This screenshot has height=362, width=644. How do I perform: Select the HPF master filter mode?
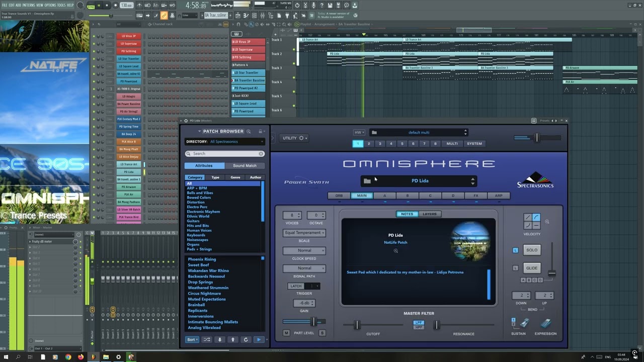pyautogui.click(x=419, y=327)
